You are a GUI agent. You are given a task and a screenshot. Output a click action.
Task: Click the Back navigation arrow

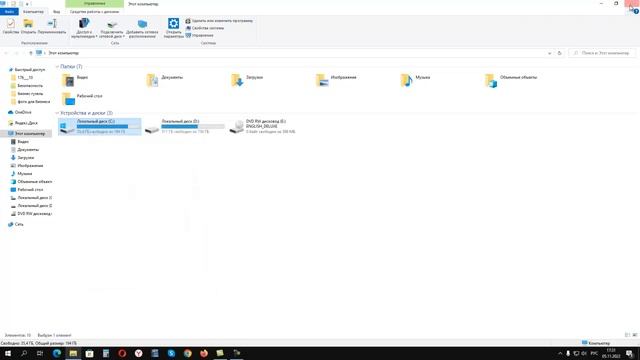(x=6, y=53)
